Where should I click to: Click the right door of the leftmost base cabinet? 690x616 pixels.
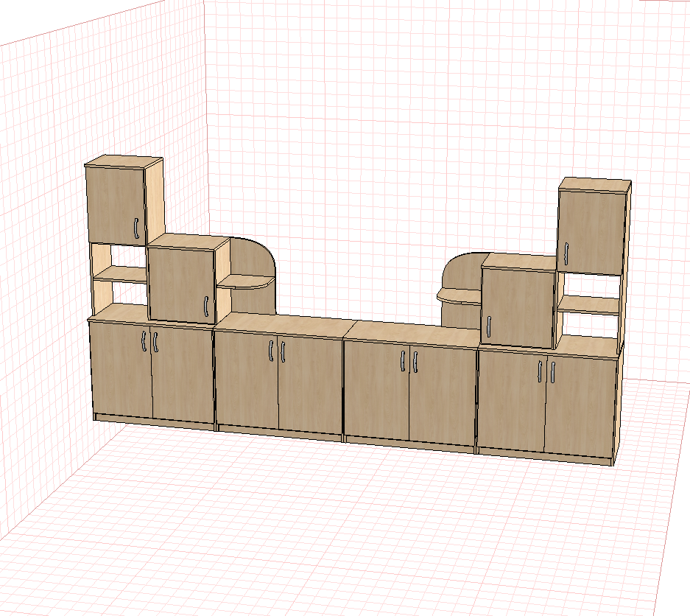pyautogui.click(x=183, y=375)
